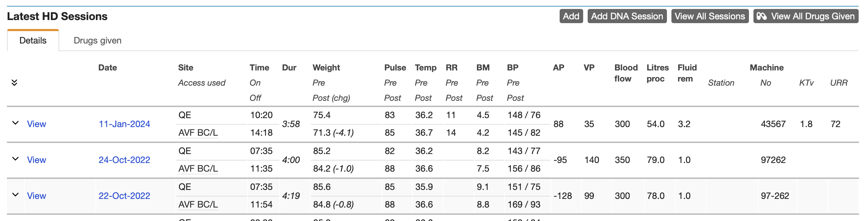The width and height of the screenshot is (868, 221).
Task: Switch to the Drugs given tab
Action: coord(97,40)
